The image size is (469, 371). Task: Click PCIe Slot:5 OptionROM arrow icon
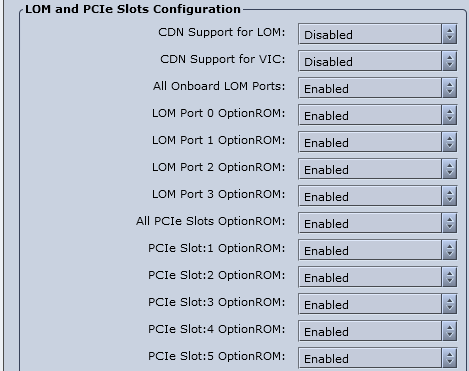450,358
